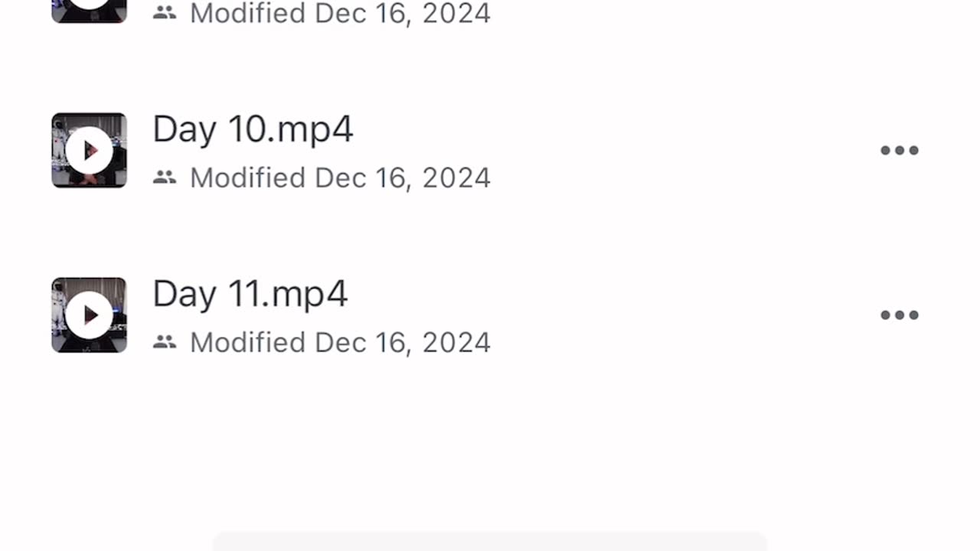
Task: Click the top row Modified Dec 16, 2024 text
Action: [340, 13]
